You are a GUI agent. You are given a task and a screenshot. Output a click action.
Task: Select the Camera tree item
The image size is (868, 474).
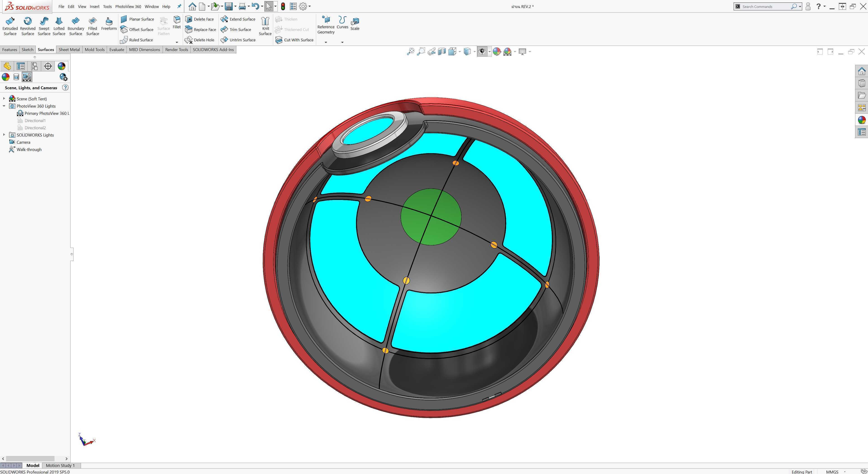pos(20,142)
